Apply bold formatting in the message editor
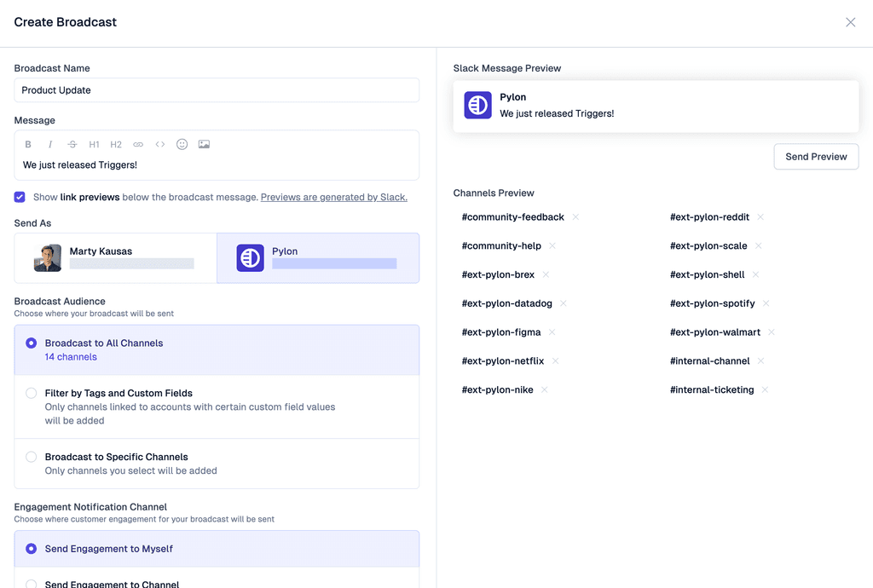The image size is (873, 588). pos(28,144)
